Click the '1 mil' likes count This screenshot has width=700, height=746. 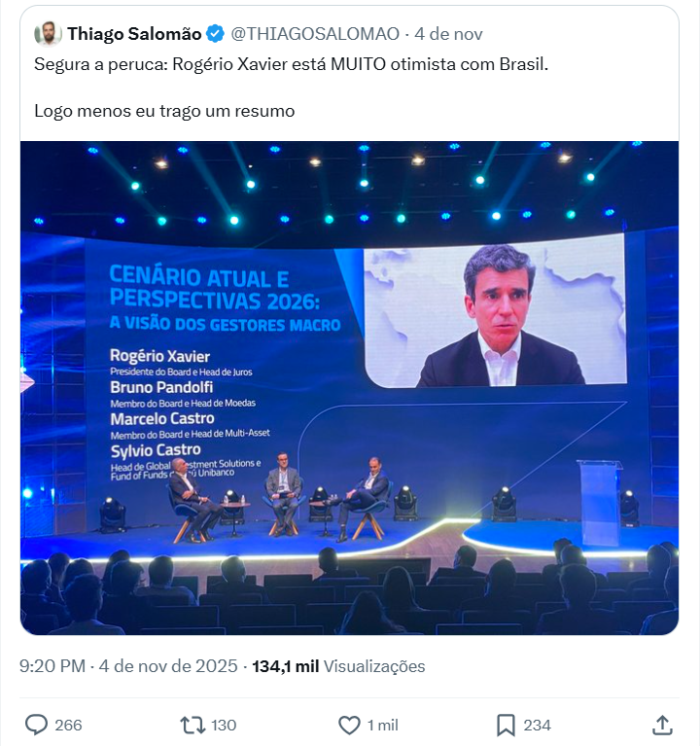(x=382, y=725)
